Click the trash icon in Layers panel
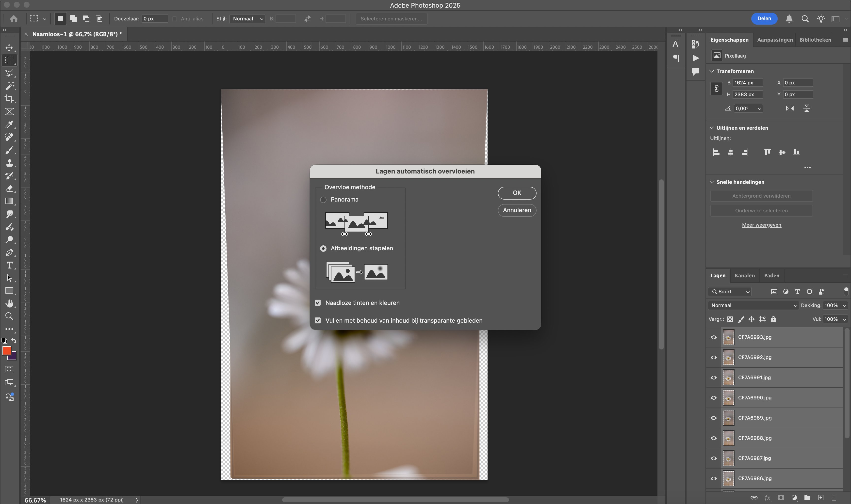 click(834, 498)
